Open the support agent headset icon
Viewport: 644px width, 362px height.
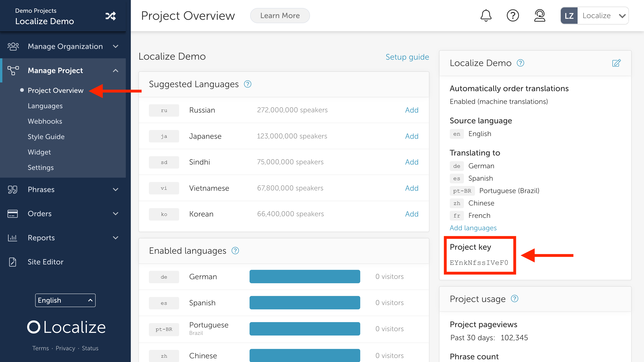(540, 15)
